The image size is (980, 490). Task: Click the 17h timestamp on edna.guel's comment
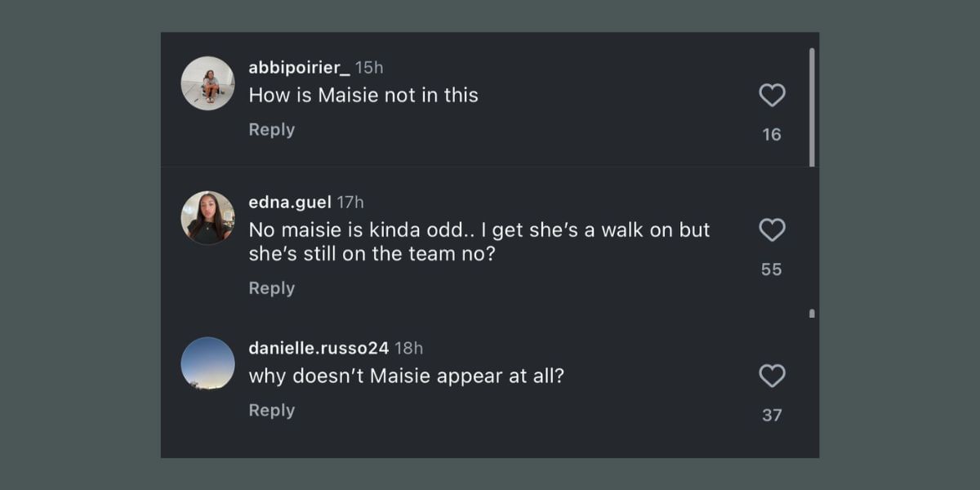tap(350, 202)
